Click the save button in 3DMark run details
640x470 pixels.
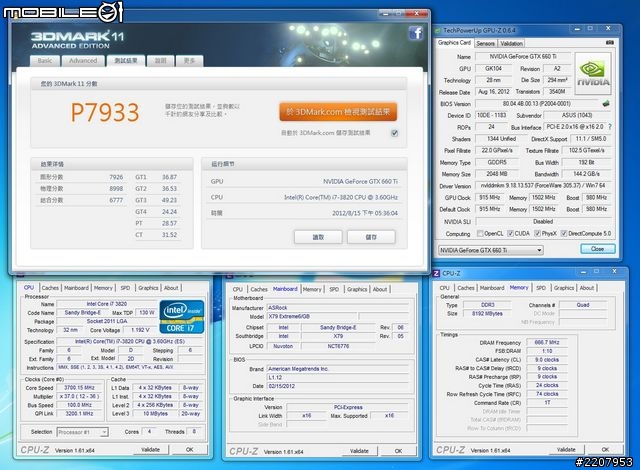[x=371, y=237]
